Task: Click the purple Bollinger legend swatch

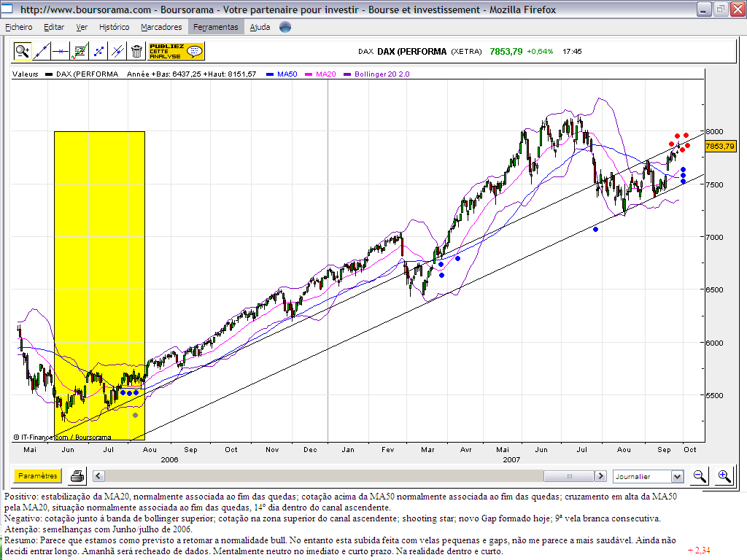Action: [x=347, y=74]
